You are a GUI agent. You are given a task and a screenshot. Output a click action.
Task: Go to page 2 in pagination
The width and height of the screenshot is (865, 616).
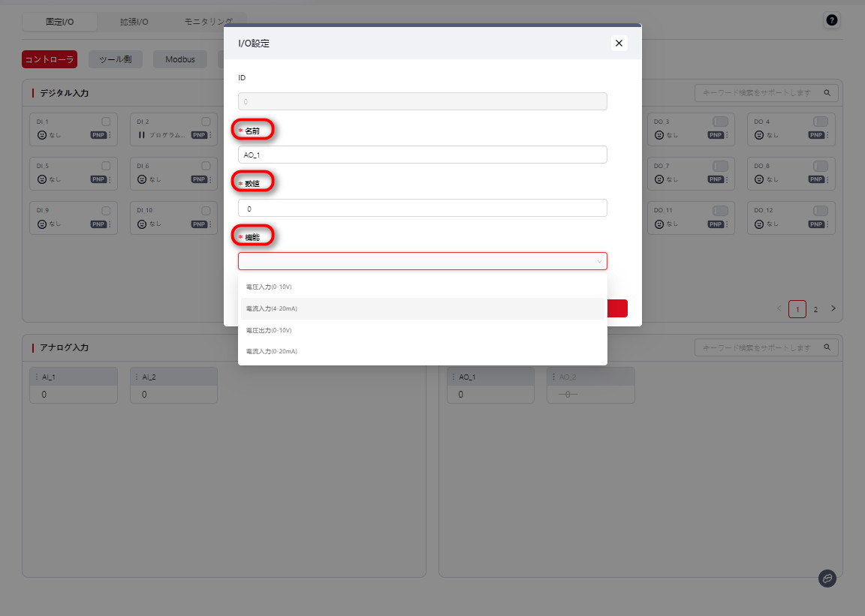815,309
